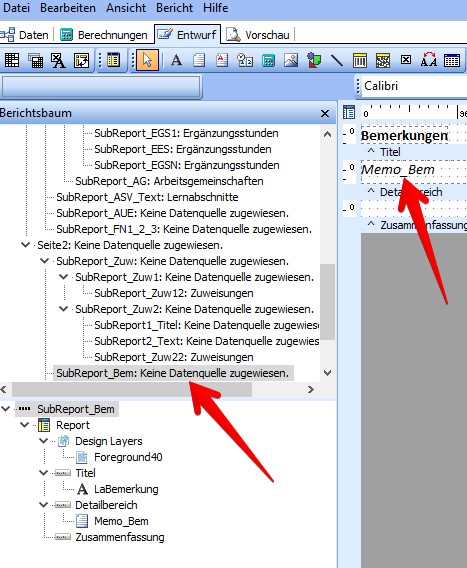Image resolution: width=467 pixels, height=568 pixels.
Task: Collapse the SubReport_Zuw2 node
Action: pyautogui.click(x=63, y=309)
